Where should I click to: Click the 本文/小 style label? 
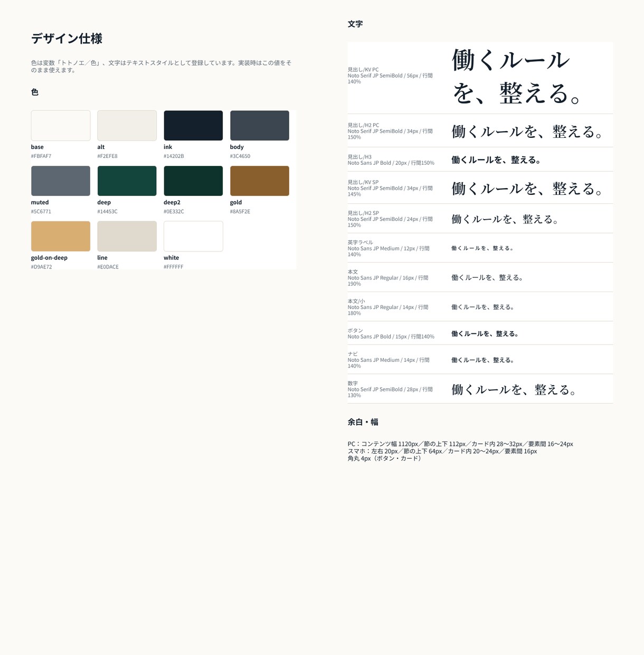[x=356, y=301]
